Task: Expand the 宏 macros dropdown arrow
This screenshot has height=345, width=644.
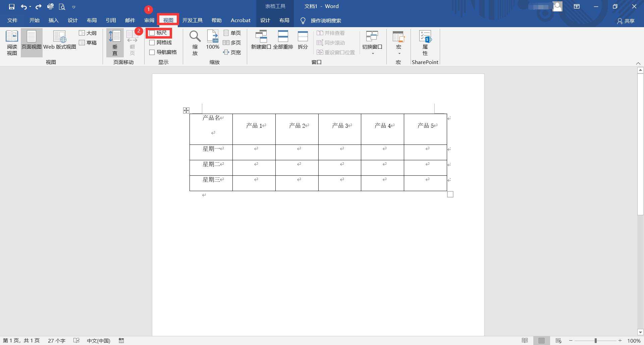Action: 398,53
